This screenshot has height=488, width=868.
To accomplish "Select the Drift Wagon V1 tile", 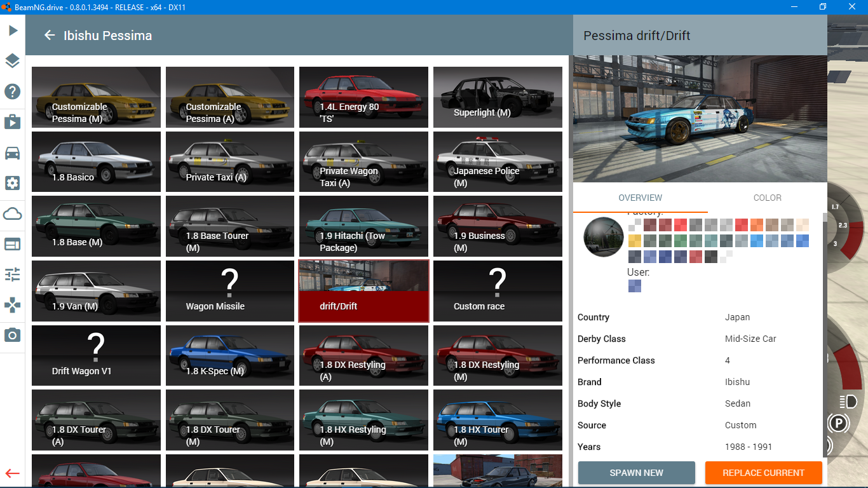I will tap(96, 356).
